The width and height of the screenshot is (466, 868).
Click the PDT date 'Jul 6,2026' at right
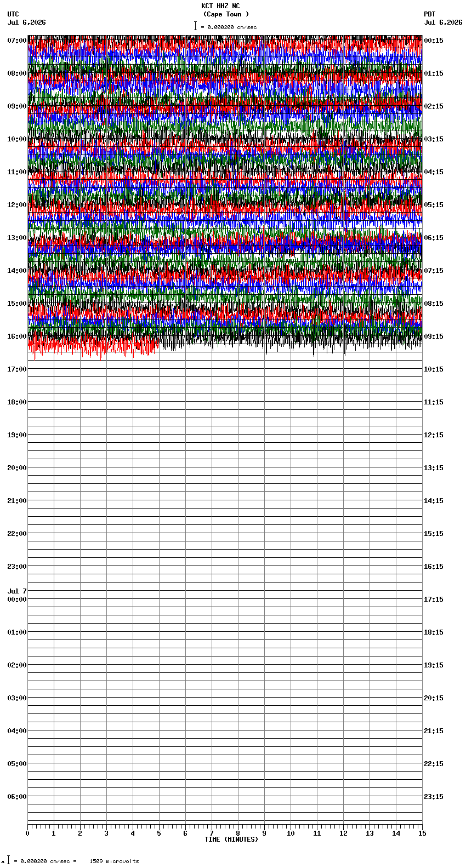pos(443,22)
